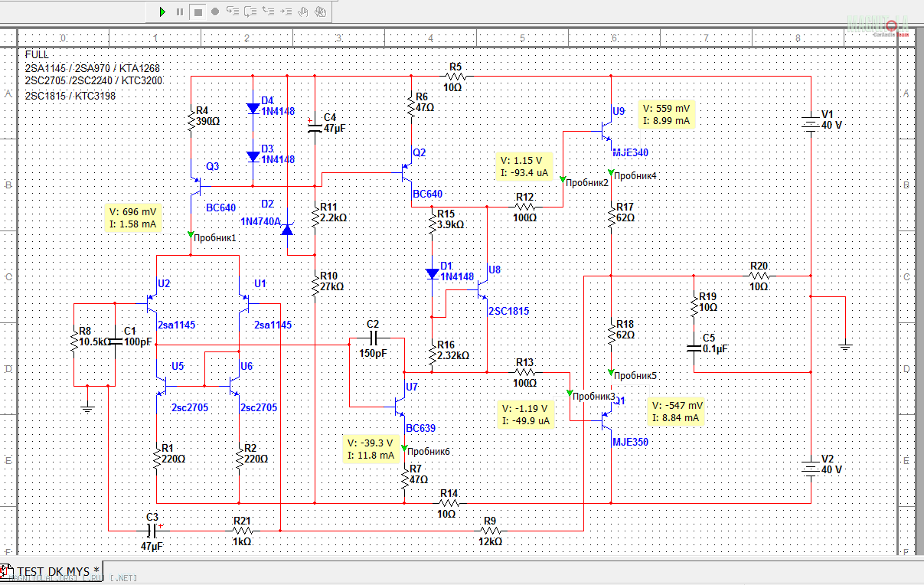Run the simulation with the green play button
The image size is (924, 585).
click(x=162, y=11)
